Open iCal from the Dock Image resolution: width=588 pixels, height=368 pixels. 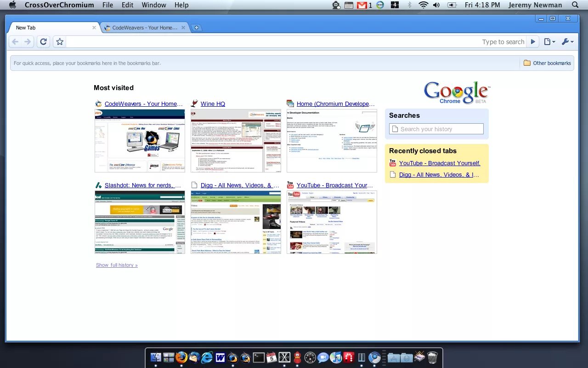coord(271,357)
